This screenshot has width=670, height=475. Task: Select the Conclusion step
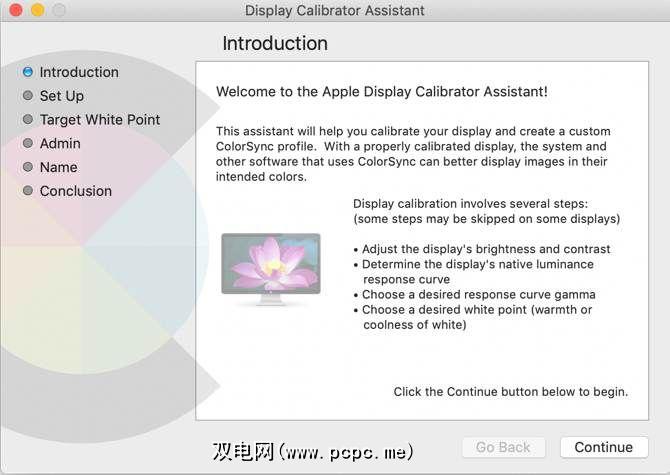76,191
